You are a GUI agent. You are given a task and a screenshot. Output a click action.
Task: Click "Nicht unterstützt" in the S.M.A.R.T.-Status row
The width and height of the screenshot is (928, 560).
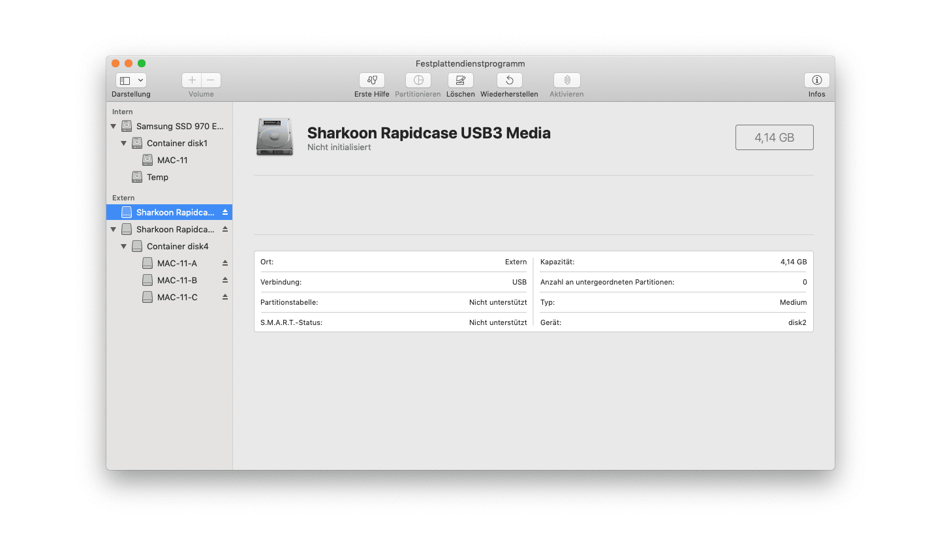498,322
